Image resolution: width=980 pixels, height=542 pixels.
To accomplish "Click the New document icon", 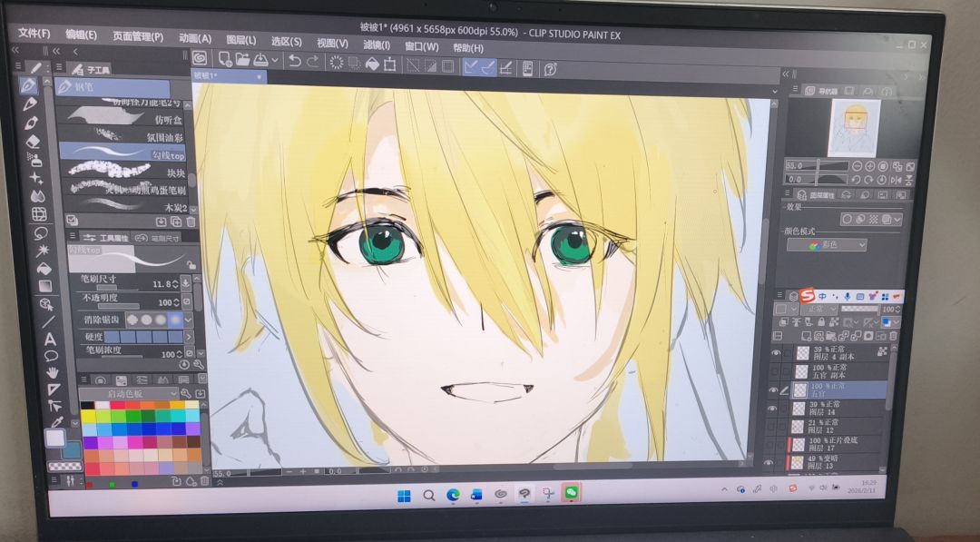I will [224, 59].
